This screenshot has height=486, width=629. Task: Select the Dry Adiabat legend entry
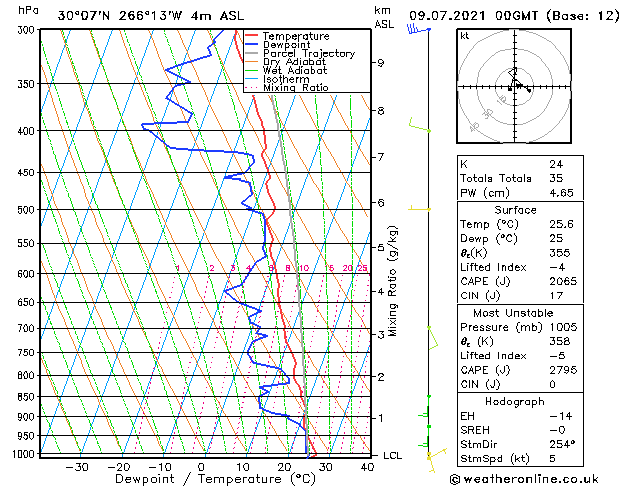(x=292, y=62)
